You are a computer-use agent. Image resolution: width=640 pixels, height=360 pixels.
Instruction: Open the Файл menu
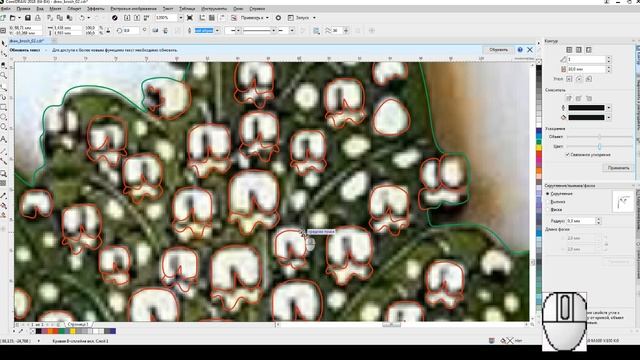point(6,9)
